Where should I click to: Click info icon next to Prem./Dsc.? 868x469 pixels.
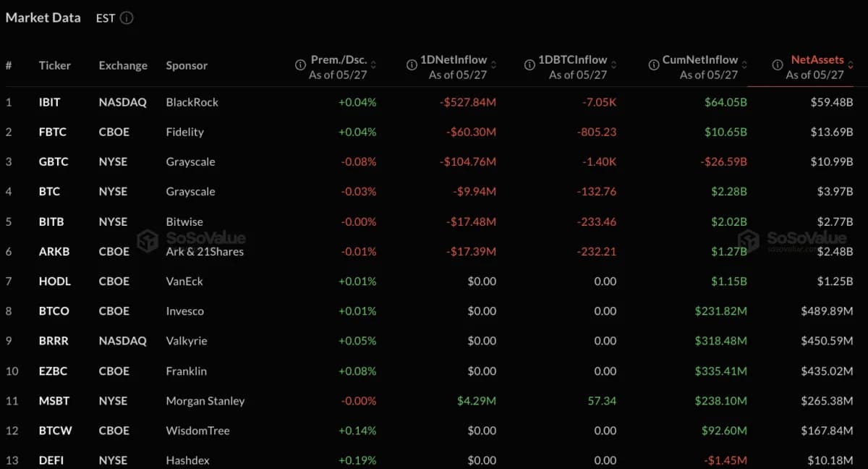(300, 65)
